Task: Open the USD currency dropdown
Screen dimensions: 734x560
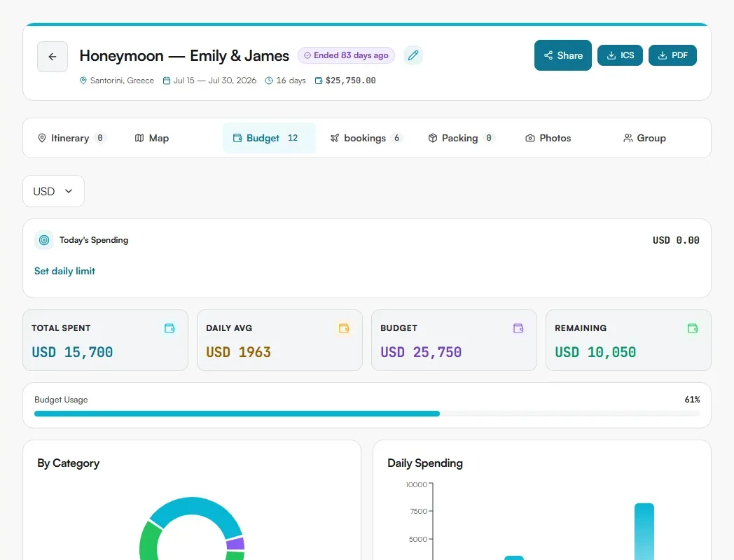Action: 53,191
